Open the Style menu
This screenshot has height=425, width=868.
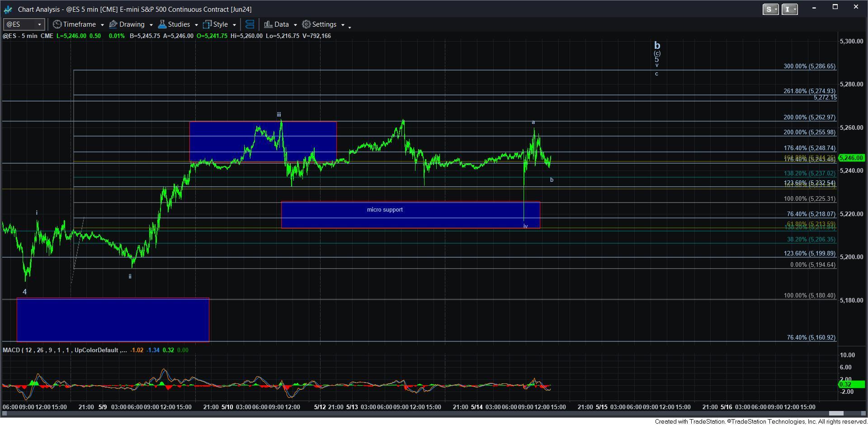coord(220,24)
